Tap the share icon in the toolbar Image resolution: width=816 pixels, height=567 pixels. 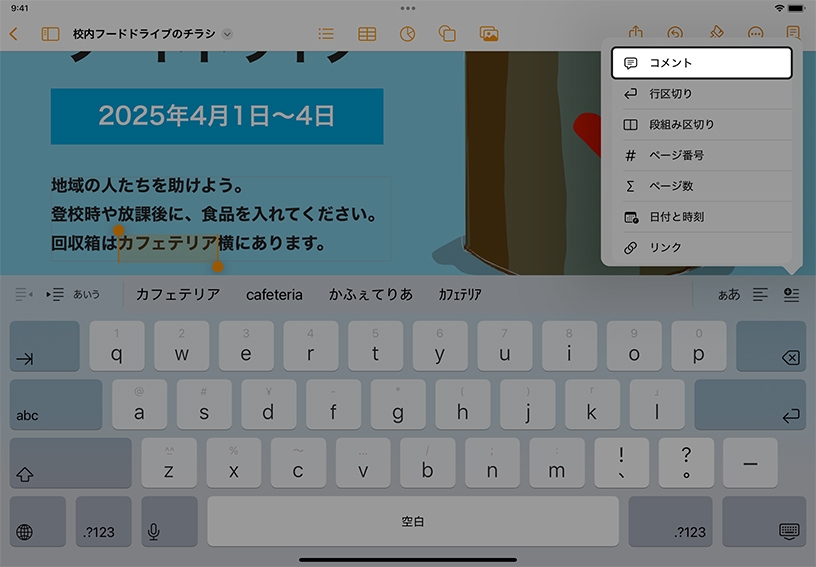pyautogui.click(x=635, y=34)
